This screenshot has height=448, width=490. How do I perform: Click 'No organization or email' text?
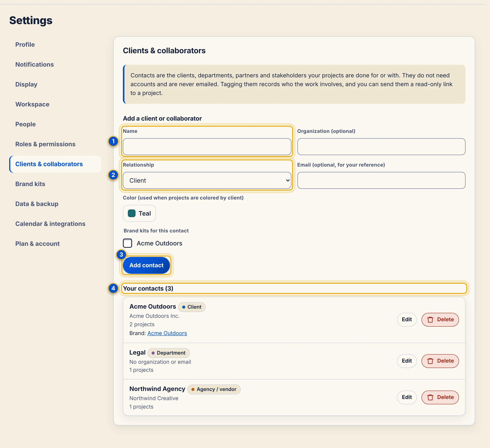click(x=160, y=362)
